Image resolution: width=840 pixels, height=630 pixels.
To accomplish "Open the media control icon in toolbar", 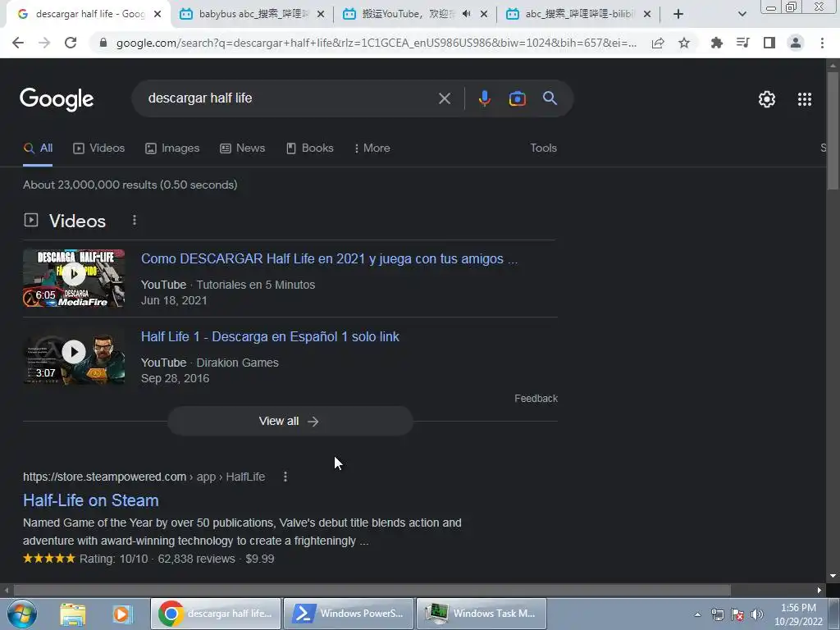I will 742,43.
